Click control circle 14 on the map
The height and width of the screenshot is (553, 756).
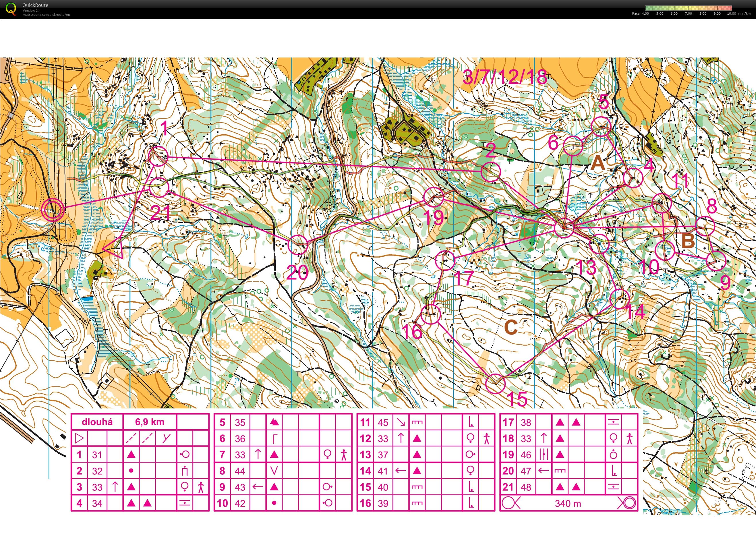(620, 299)
